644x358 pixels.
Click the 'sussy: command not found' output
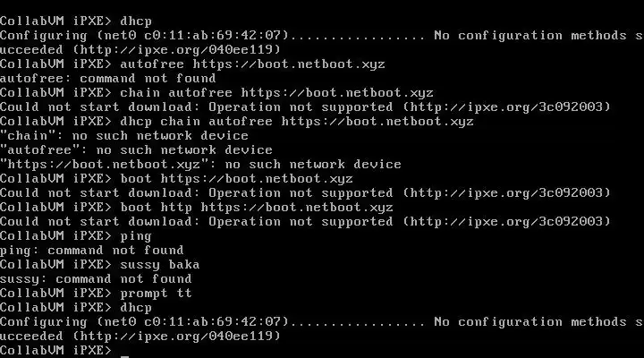point(96,278)
